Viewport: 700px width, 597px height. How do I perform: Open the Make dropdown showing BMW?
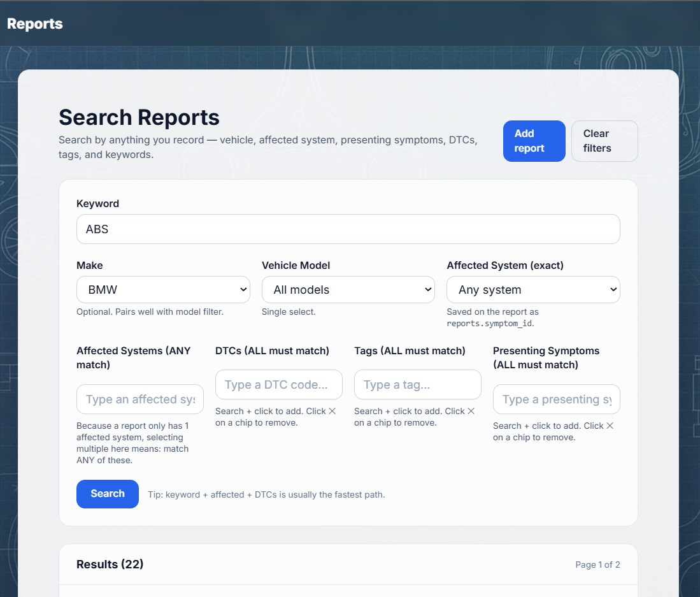(x=163, y=289)
